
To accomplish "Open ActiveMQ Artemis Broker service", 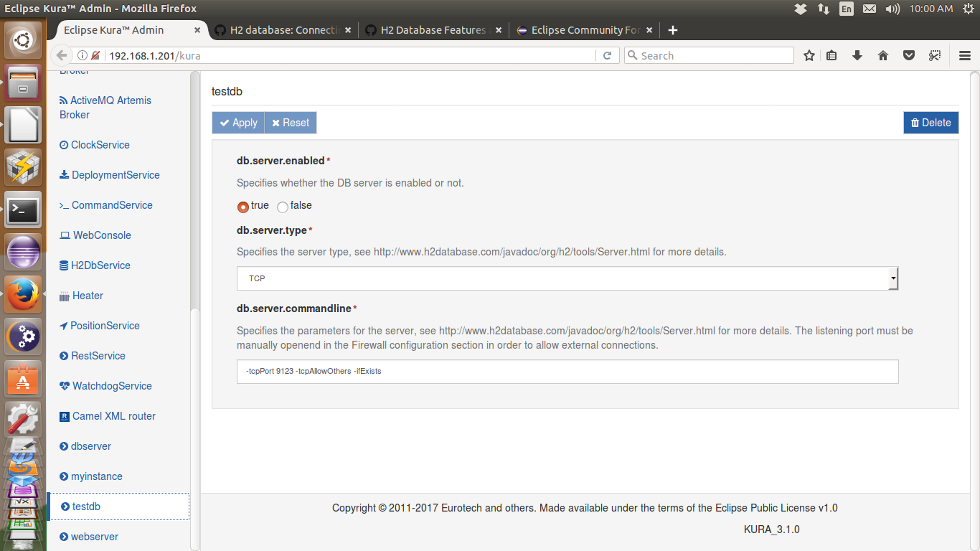I will 105,108.
